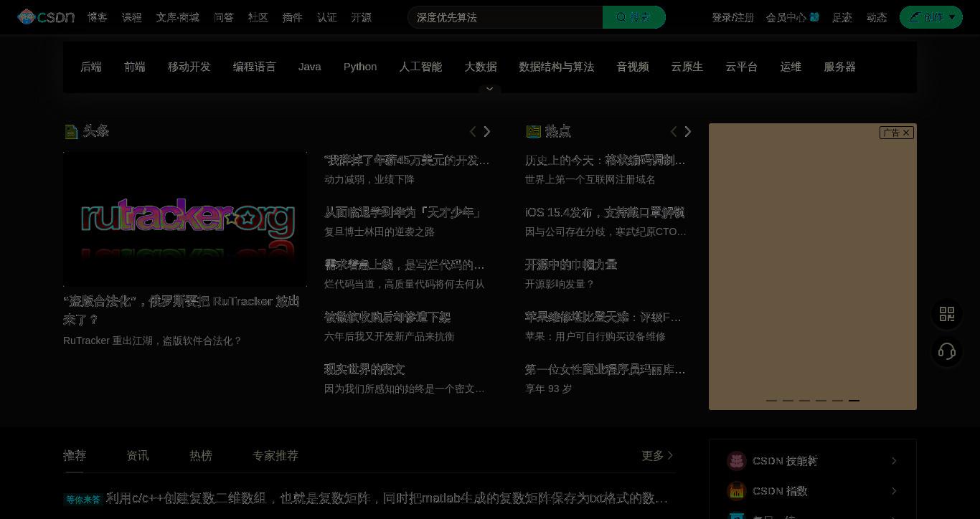Screen dimensions: 980x519
Task: Open 文库·商城 in top navigation
Action: [178, 17]
